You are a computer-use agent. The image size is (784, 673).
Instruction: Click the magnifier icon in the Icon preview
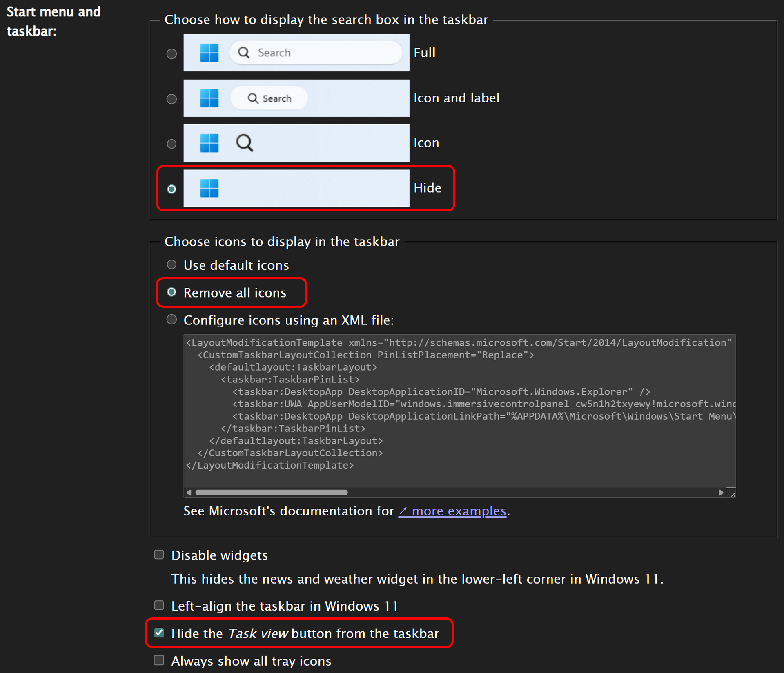244,143
